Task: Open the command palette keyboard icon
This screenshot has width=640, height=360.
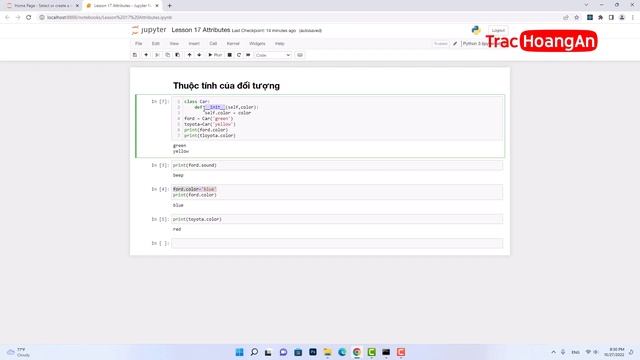Action: pos(300,55)
